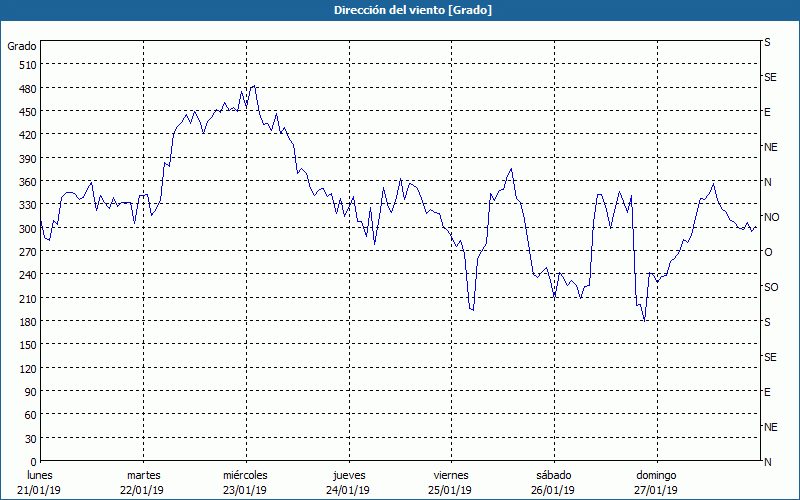The image size is (800, 500).
Task: Select the 'E' compass label level with 90
Action: tap(767, 392)
